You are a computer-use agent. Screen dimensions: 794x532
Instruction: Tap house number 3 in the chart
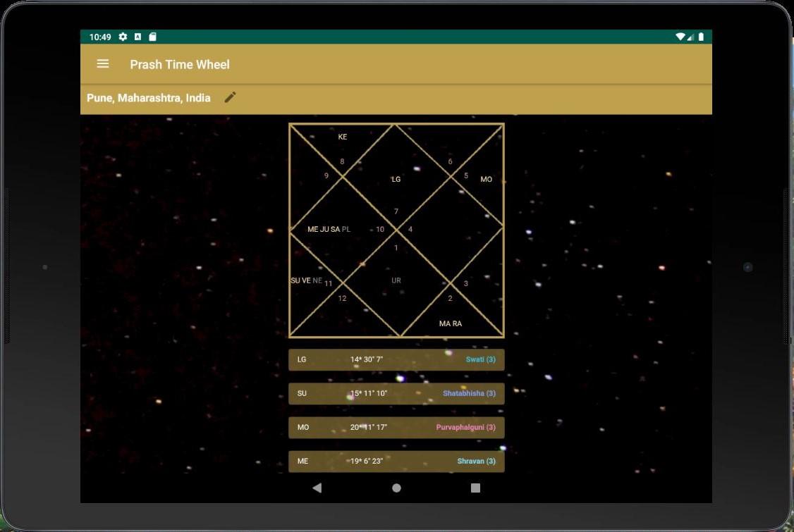(x=466, y=283)
